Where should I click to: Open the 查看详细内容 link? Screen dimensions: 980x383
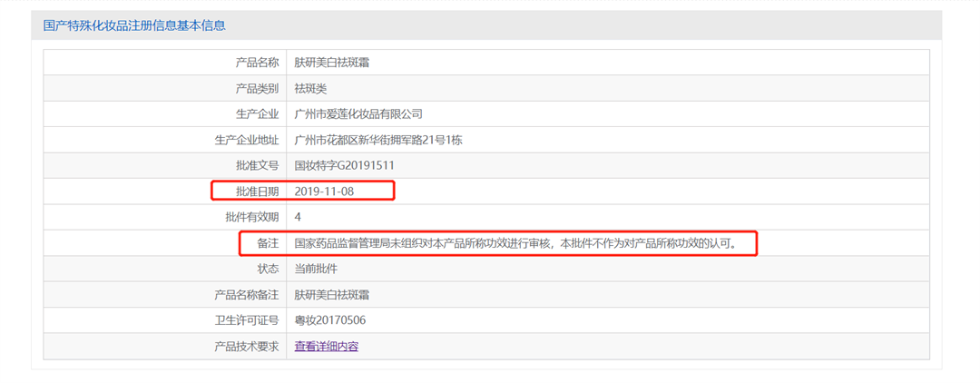(327, 347)
